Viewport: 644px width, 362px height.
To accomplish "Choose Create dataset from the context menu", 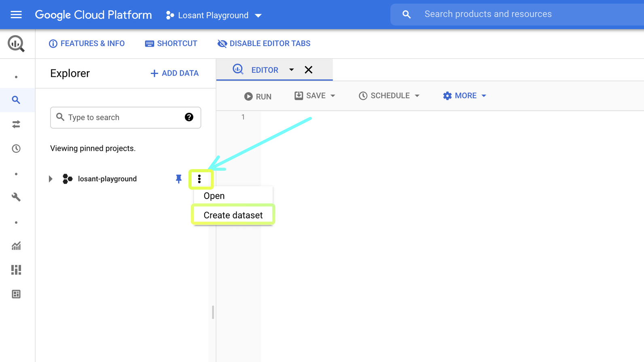I will pyautogui.click(x=233, y=215).
